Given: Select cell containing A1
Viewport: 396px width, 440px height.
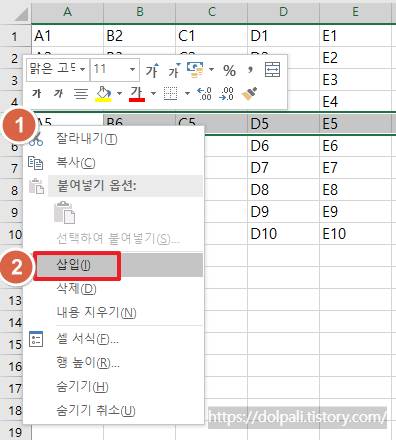Looking at the screenshot, I should (x=67, y=36).
